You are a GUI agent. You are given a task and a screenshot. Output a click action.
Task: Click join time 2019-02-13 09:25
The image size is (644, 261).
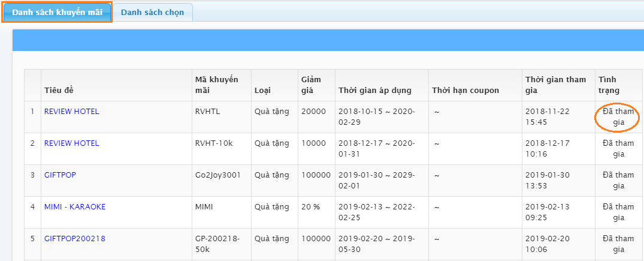point(548,212)
